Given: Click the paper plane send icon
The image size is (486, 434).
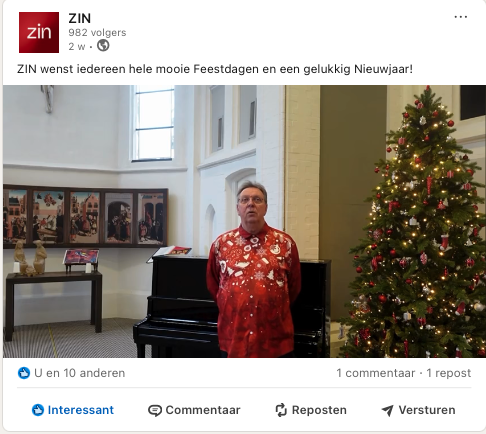Looking at the screenshot, I should coord(387,411).
